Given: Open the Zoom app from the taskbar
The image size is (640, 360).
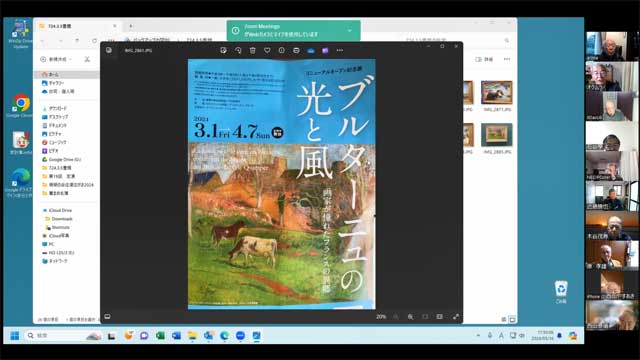Looking at the screenshot, I should (240, 336).
